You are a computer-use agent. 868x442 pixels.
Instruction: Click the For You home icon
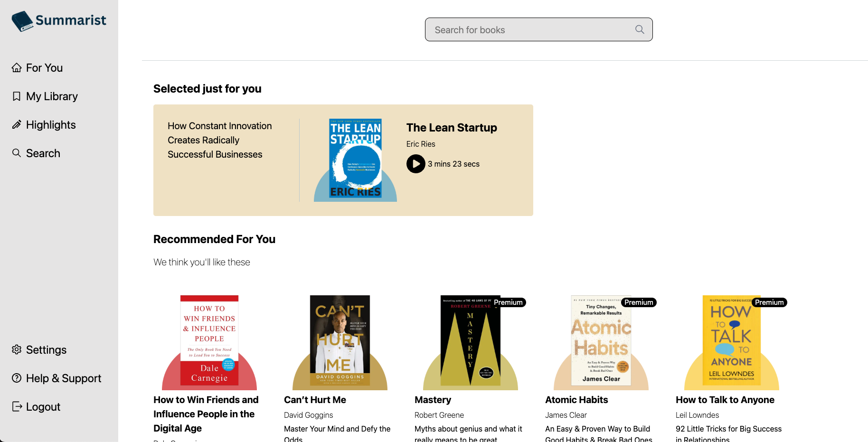click(x=17, y=68)
